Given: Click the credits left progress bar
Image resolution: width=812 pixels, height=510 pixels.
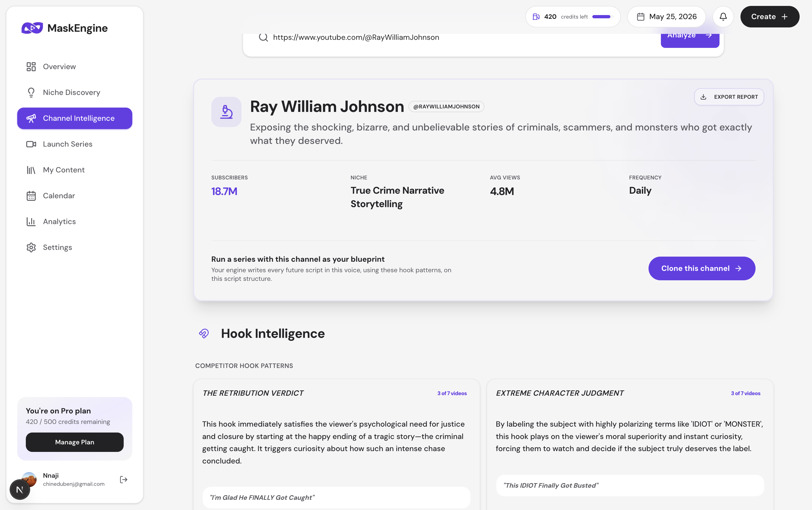Looking at the screenshot, I should tap(602, 16).
